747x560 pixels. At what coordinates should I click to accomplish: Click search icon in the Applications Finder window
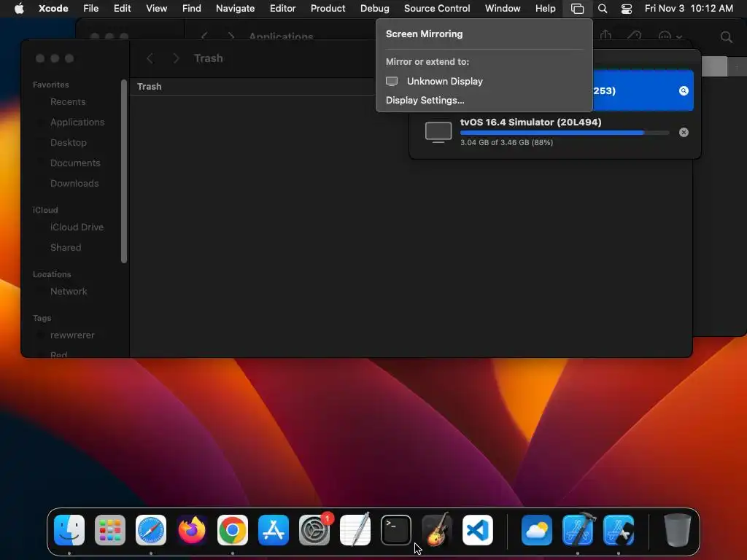pyautogui.click(x=726, y=37)
